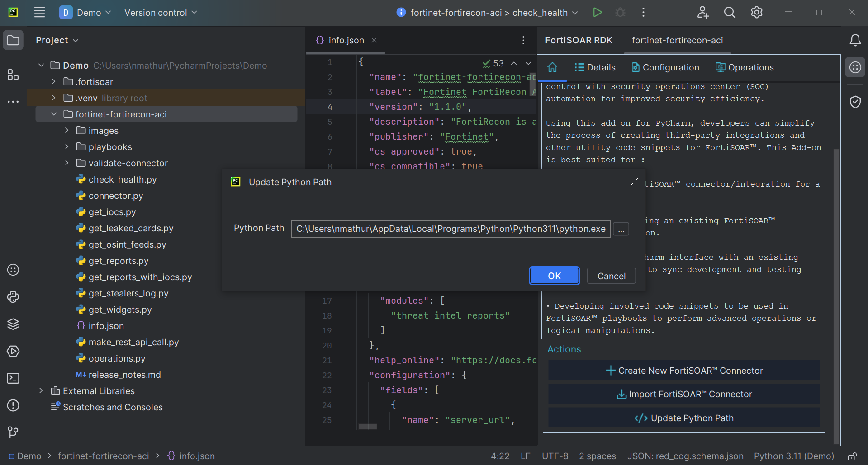Cancel the Update Python Path dialog
Image resolution: width=868 pixels, height=465 pixels.
point(611,276)
